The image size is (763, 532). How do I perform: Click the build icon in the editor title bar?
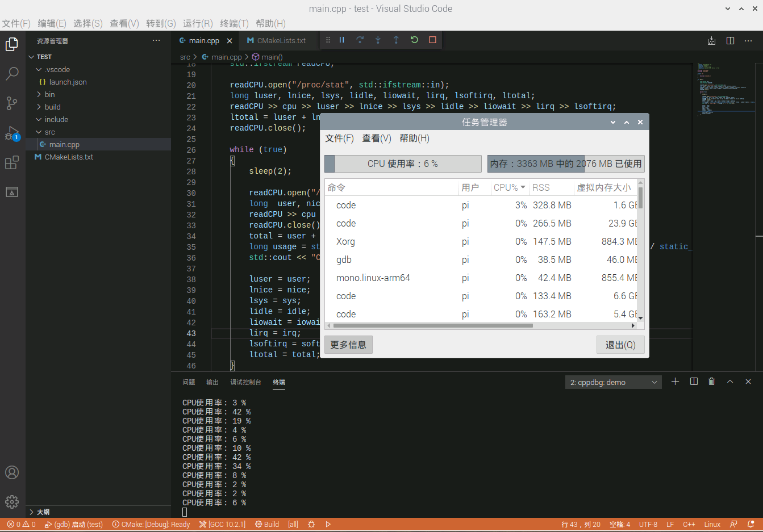point(711,41)
